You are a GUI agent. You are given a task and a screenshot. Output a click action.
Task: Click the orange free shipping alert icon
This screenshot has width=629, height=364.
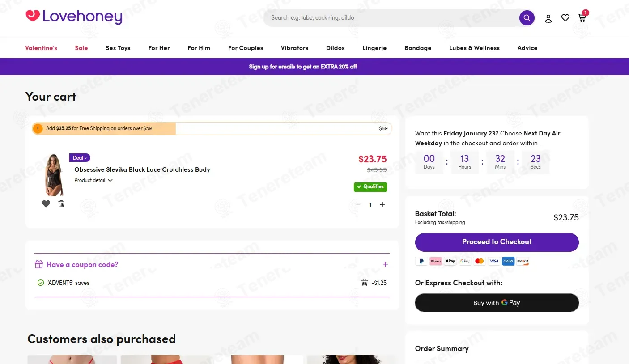[x=38, y=128]
